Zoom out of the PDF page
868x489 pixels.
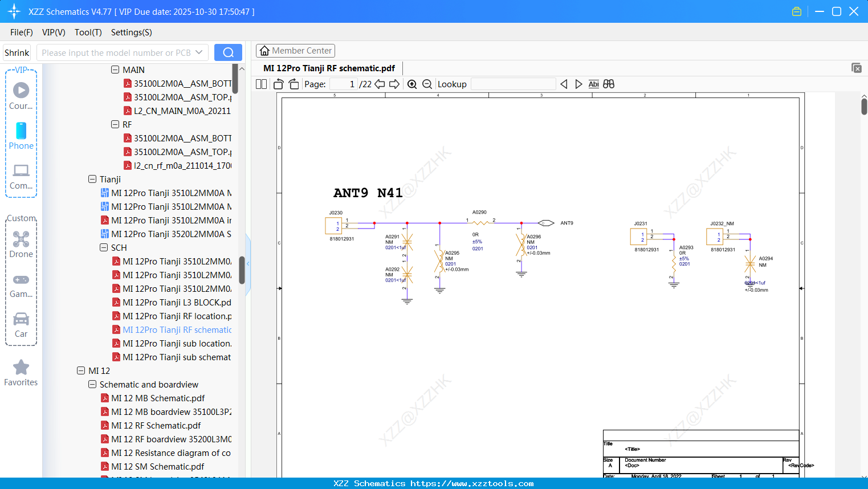coord(426,84)
